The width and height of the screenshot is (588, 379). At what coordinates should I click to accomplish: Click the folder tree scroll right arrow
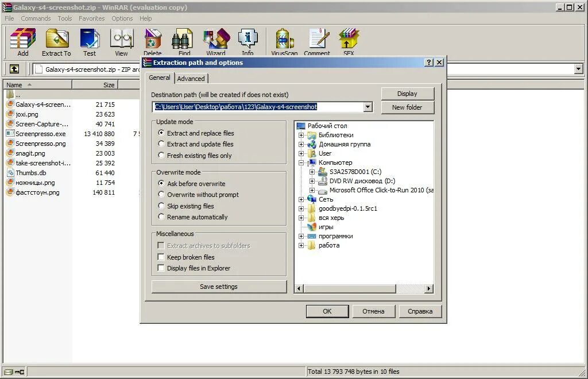tap(429, 288)
